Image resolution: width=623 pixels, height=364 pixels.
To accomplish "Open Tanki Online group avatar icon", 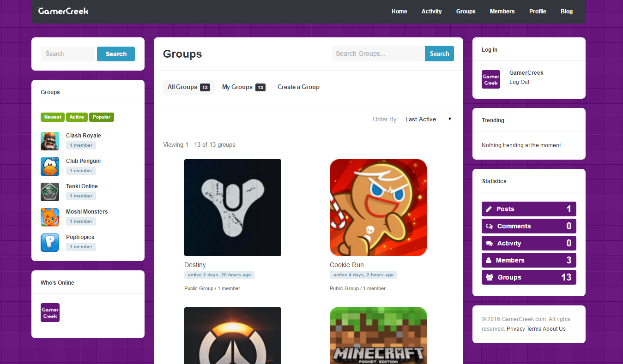I will pyautogui.click(x=50, y=191).
